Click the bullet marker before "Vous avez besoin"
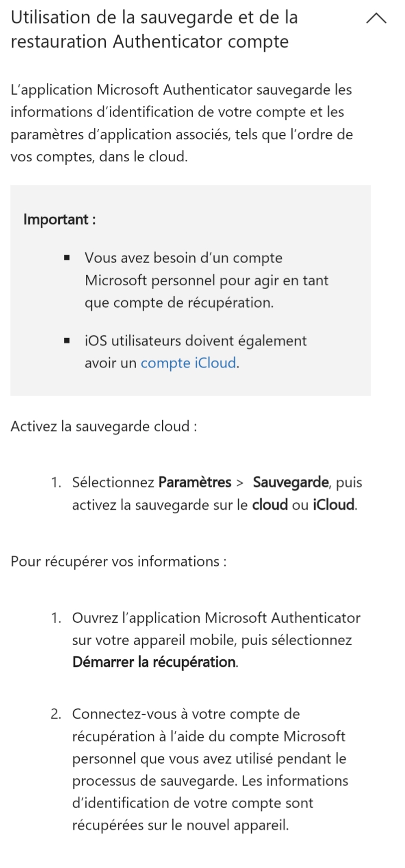Screen dimensions: 405x868 pos(67,258)
